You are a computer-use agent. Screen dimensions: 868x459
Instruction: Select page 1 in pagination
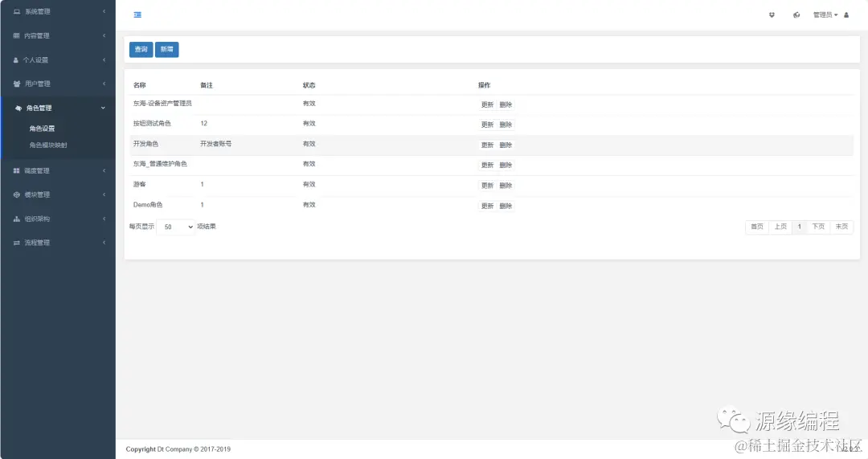800,227
